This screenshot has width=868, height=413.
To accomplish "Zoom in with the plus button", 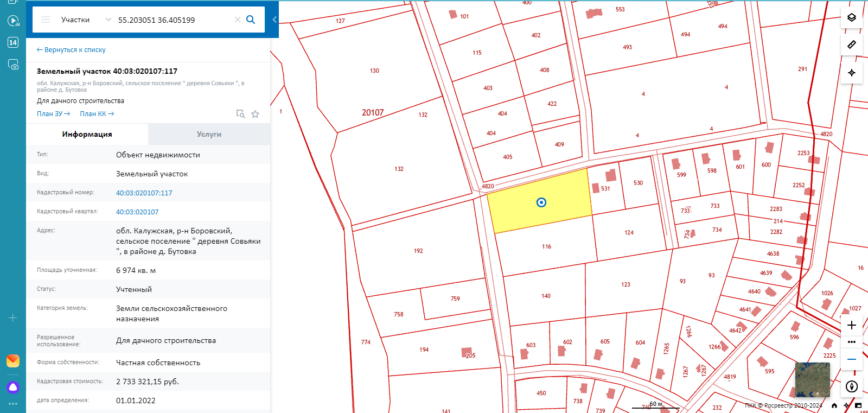I will point(852,325).
